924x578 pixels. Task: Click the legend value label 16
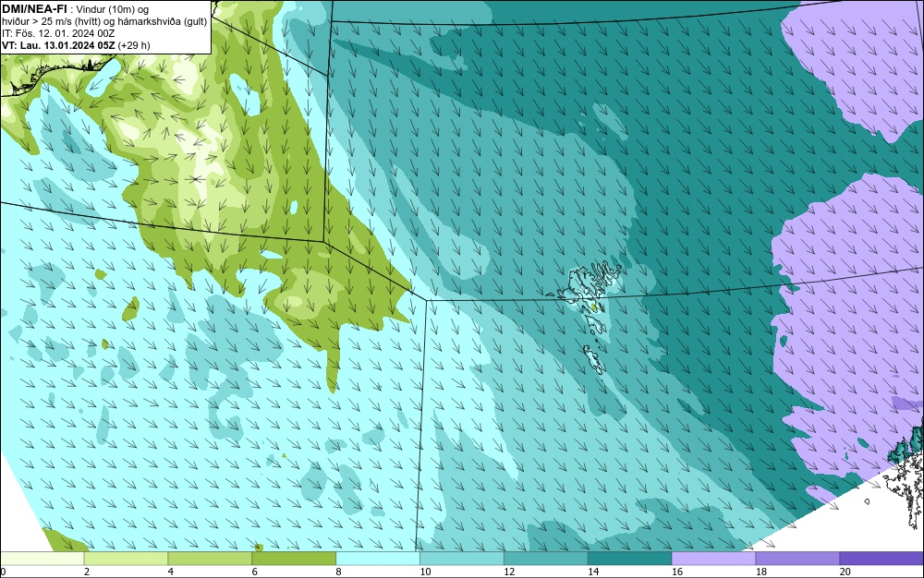click(677, 572)
